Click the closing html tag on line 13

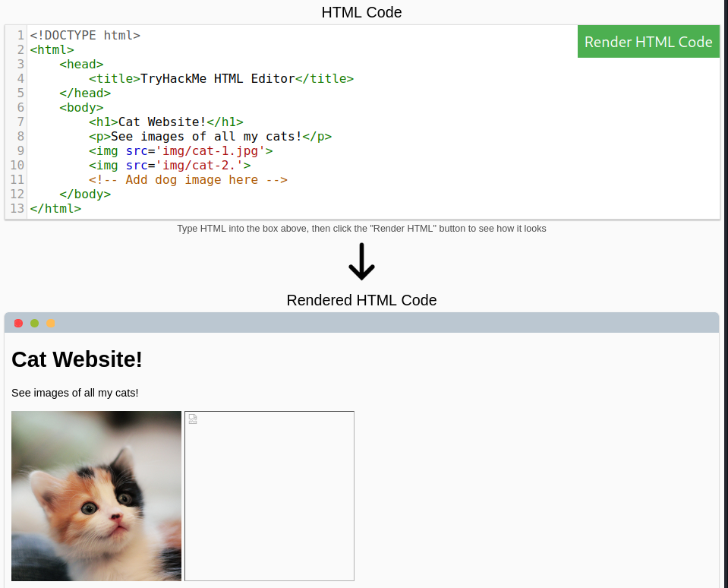[x=55, y=208]
